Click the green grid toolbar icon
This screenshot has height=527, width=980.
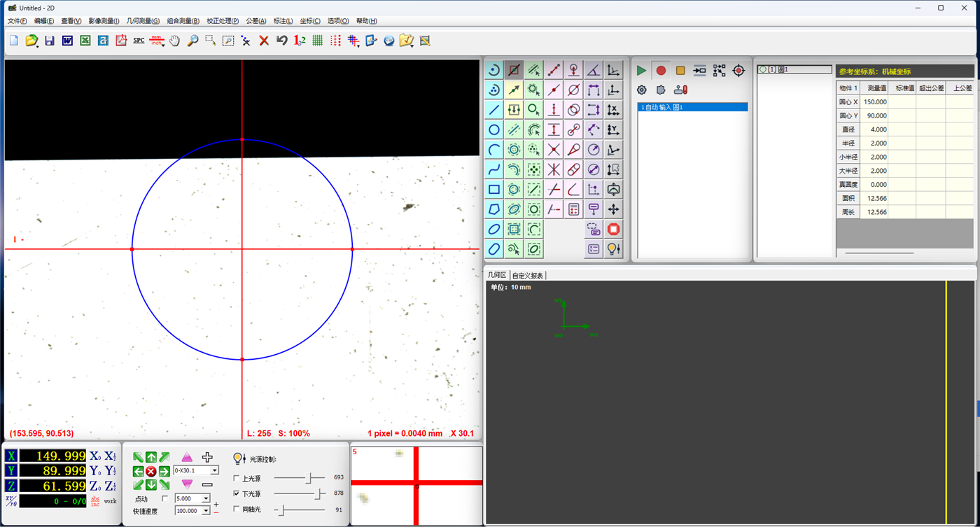pos(318,41)
